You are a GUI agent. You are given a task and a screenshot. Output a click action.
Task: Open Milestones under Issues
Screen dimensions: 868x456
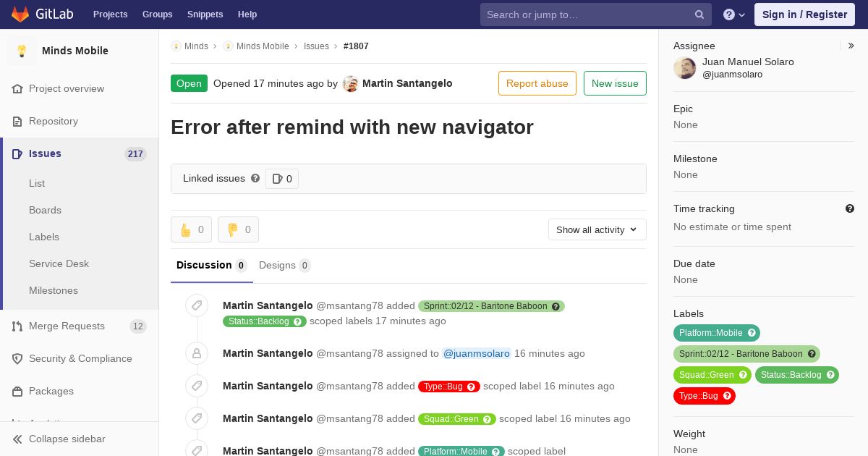pyautogui.click(x=54, y=290)
